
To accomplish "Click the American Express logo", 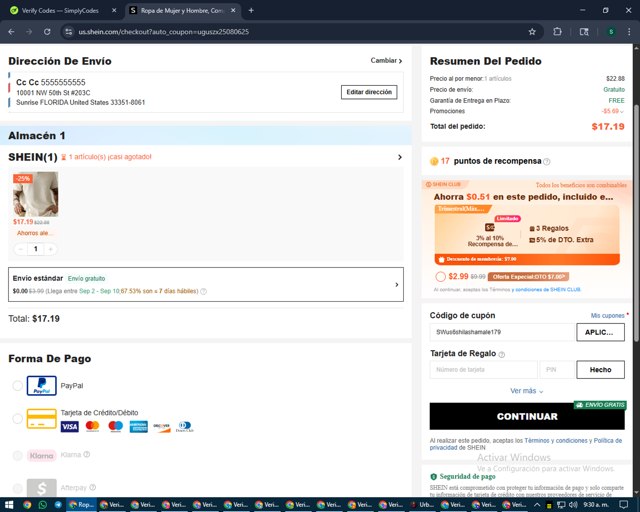I will click(x=138, y=427).
